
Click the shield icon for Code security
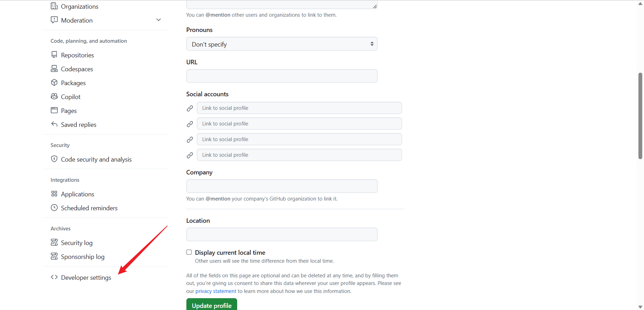(x=54, y=159)
